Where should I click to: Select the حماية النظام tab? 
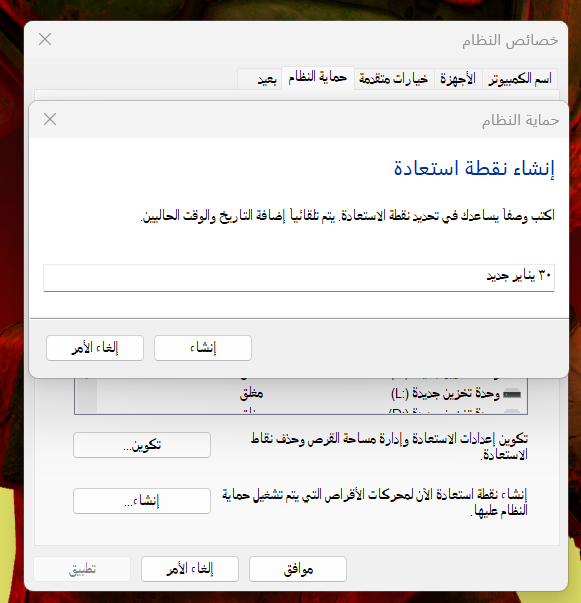point(318,78)
